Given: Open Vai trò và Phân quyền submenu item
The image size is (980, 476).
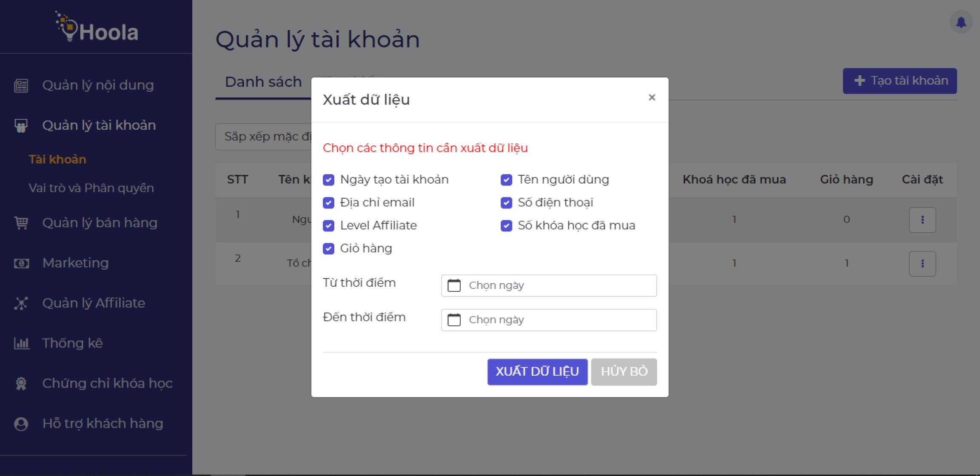Looking at the screenshot, I should click(91, 188).
